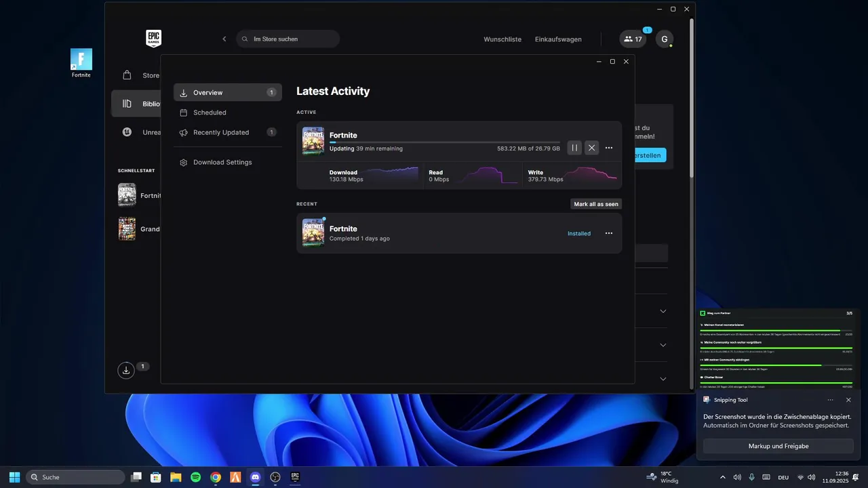Open Download Settings
Viewport: 868px width, 488px height.
point(228,162)
